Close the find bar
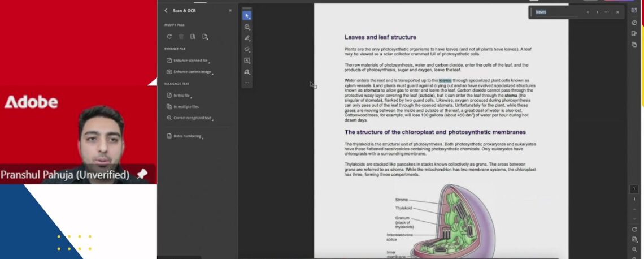The height and width of the screenshot is (259, 644). point(617,12)
